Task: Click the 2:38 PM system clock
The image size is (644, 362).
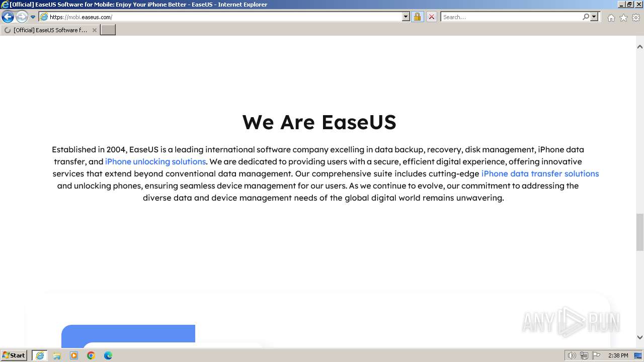Action: (618, 355)
